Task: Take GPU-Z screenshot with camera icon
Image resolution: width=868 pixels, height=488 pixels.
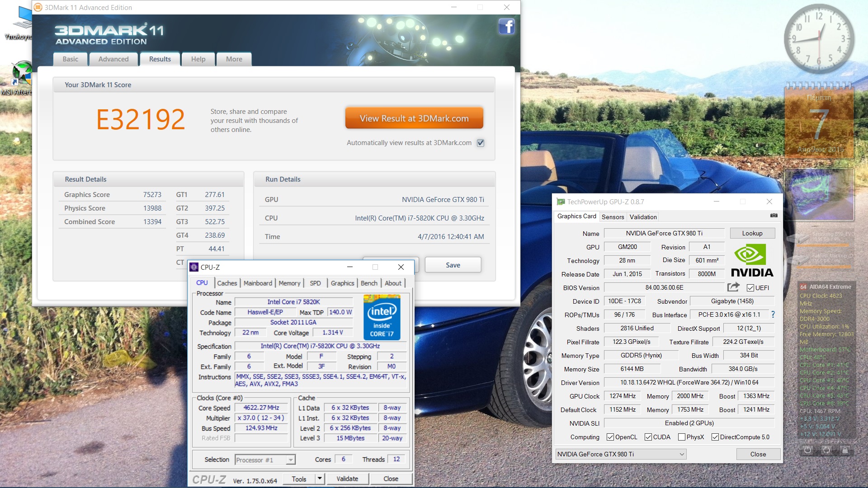Action: click(x=774, y=216)
